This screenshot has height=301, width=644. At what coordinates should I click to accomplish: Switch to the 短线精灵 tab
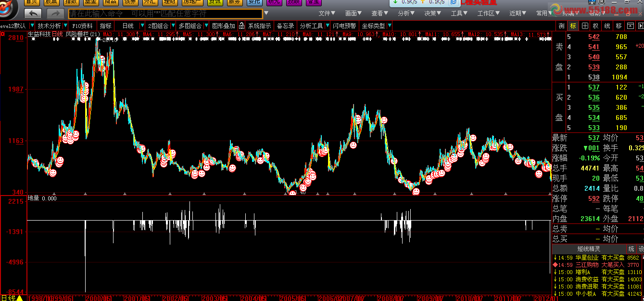tap(589, 249)
